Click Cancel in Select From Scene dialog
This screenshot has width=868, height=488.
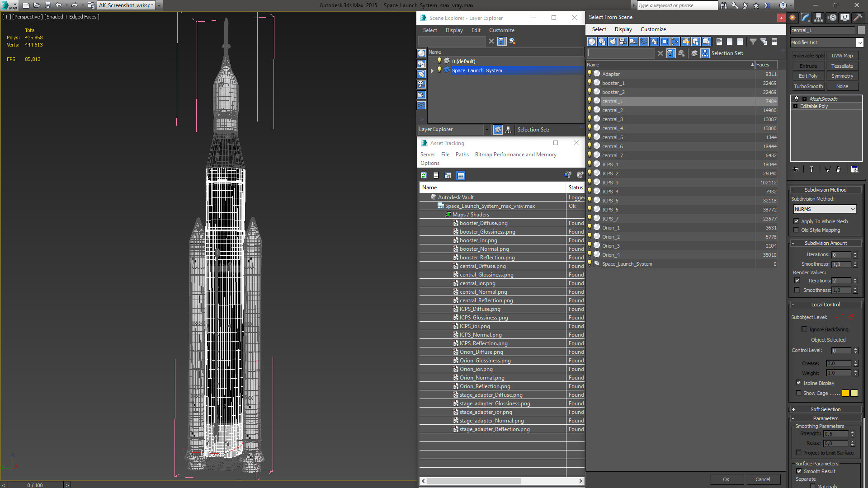point(763,479)
